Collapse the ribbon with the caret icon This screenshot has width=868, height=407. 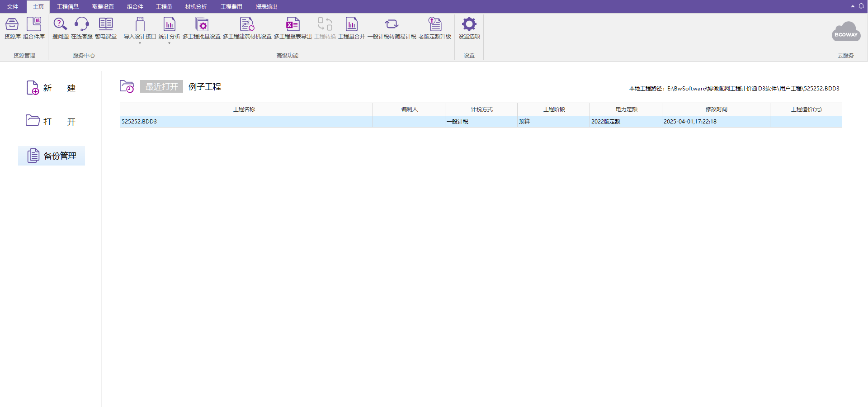click(853, 6)
